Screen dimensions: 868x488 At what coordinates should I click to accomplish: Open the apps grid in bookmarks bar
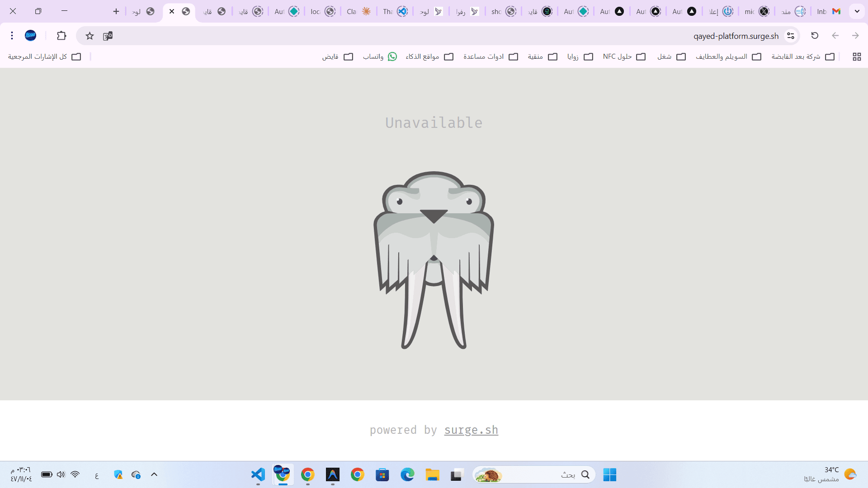tap(857, 56)
